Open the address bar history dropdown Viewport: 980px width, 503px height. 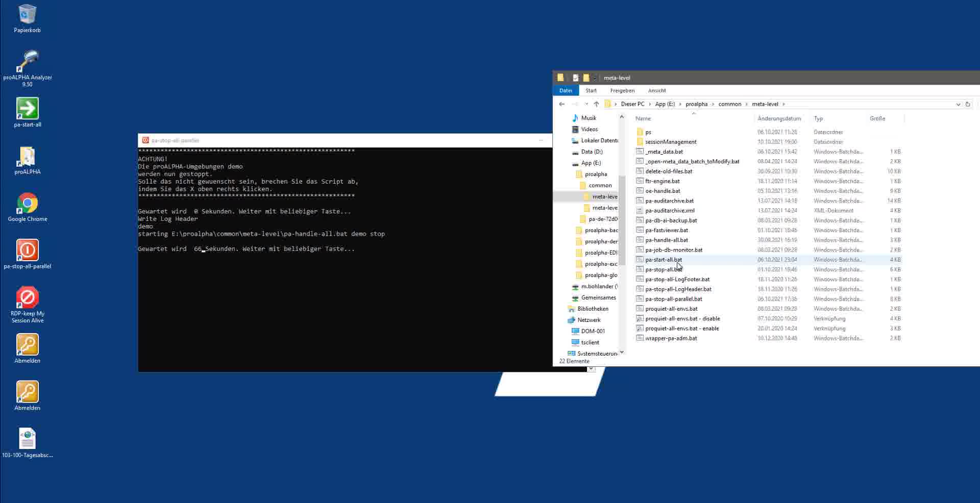(x=958, y=104)
